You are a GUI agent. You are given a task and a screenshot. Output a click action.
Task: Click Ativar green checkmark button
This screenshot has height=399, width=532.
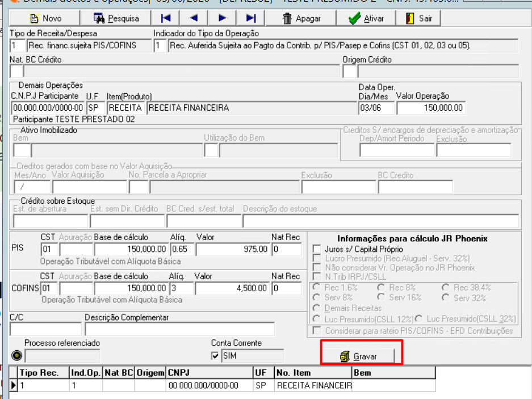[366, 18]
